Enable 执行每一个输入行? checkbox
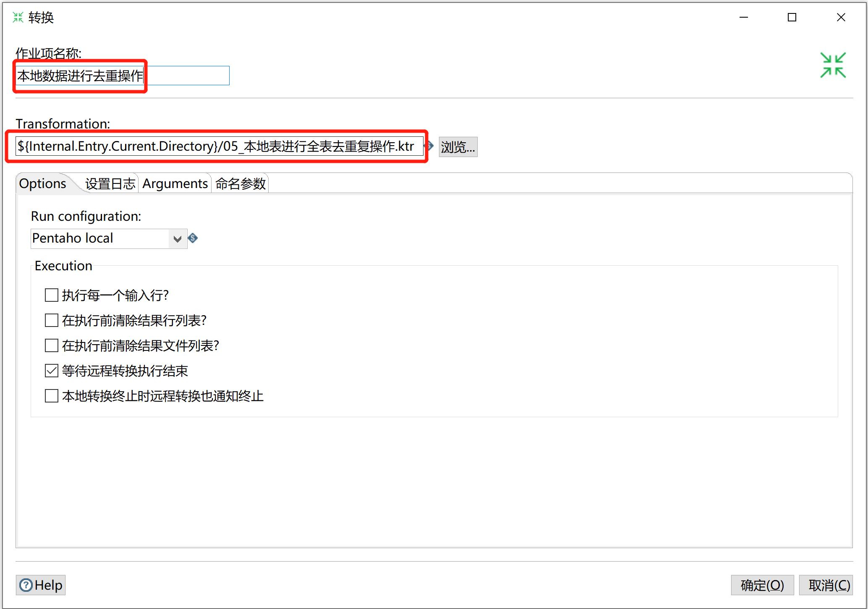The height and width of the screenshot is (609, 868). click(x=52, y=295)
